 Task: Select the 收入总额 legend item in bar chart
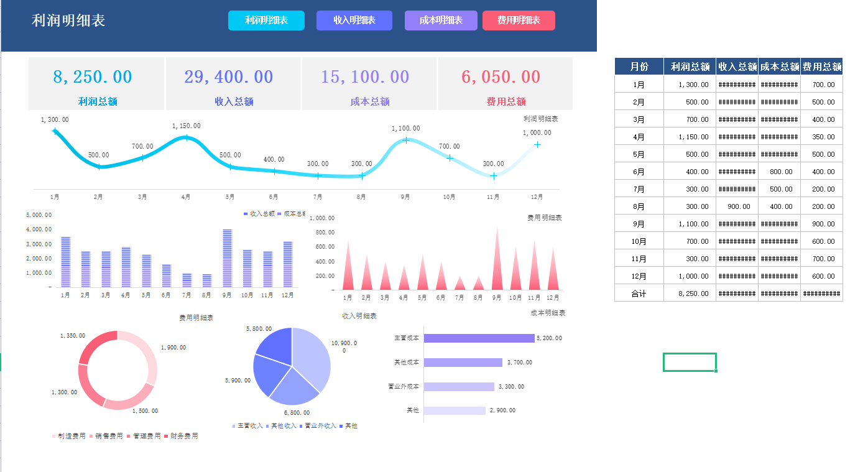pos(259,213)
